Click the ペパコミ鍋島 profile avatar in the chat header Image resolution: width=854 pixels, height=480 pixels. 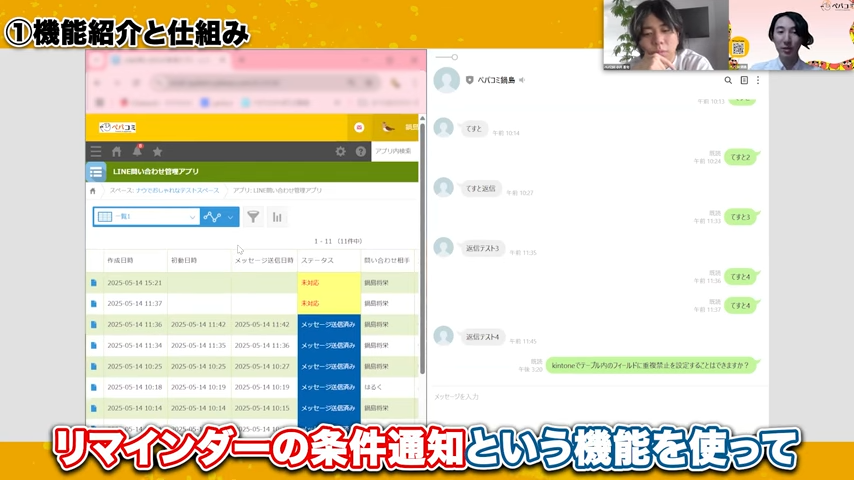point(447,80)
